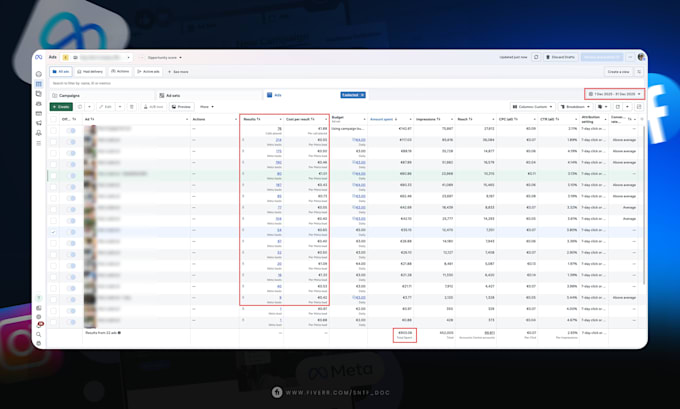
Task: Open the Columns: Custom dropdown
Action: pos(533,107)
